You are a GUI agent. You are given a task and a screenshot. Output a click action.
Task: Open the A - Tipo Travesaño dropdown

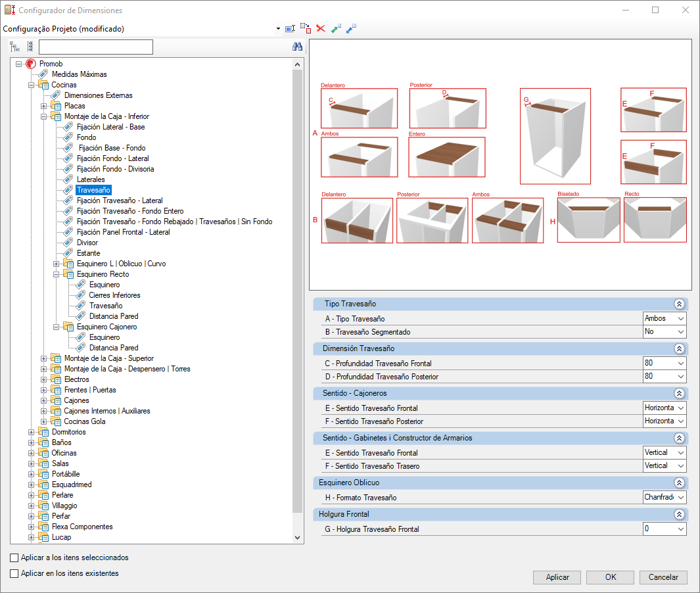tap(681, 318)
